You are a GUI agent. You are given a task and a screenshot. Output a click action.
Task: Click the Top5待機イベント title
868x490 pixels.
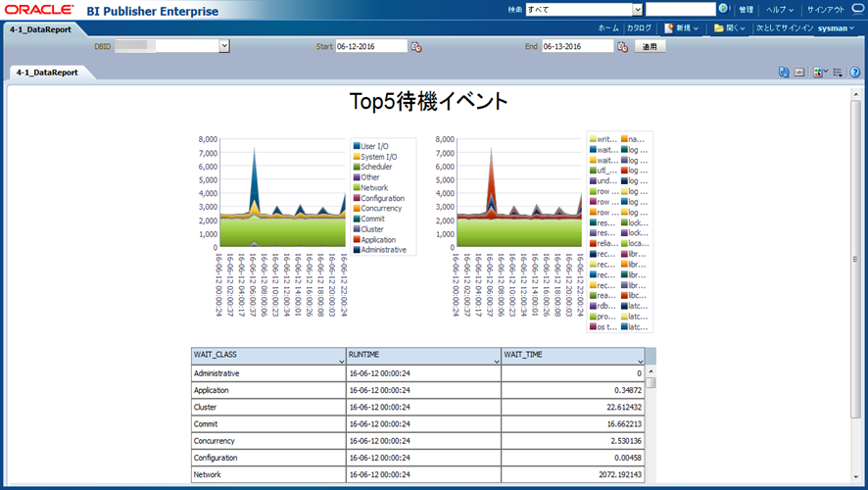428,101
